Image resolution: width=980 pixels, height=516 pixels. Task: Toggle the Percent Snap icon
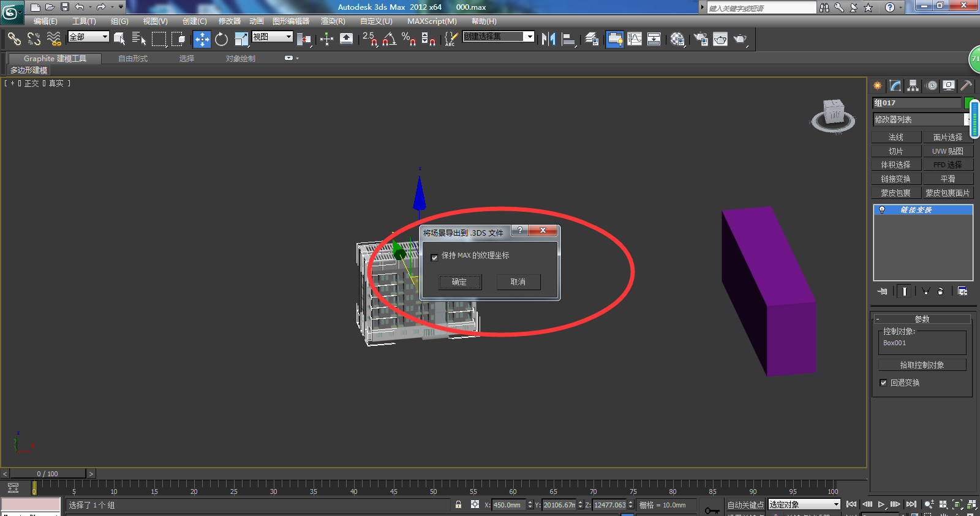tap(409, 39)
